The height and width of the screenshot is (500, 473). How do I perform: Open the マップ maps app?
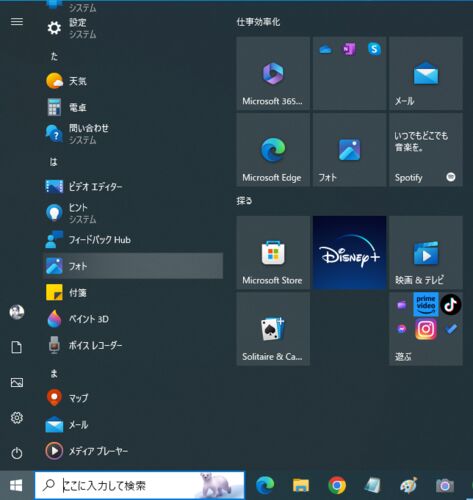[x=133, y=398]
